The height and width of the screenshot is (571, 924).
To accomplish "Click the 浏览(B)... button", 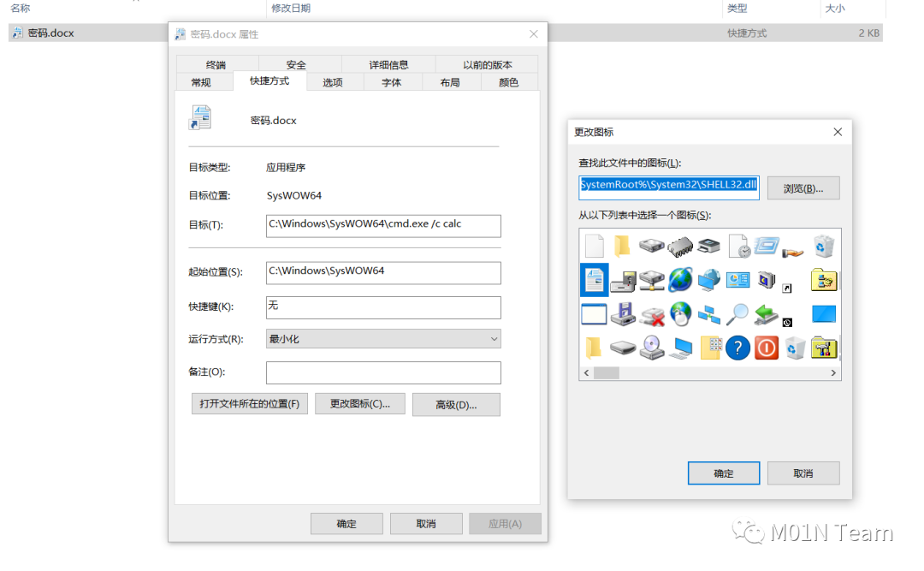I will 803,188.
